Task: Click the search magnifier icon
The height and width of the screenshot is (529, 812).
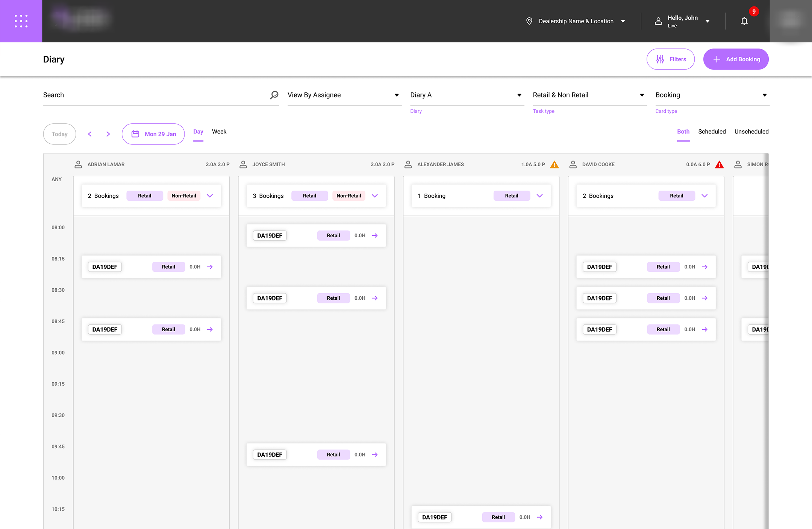Action: click(274, 95)
